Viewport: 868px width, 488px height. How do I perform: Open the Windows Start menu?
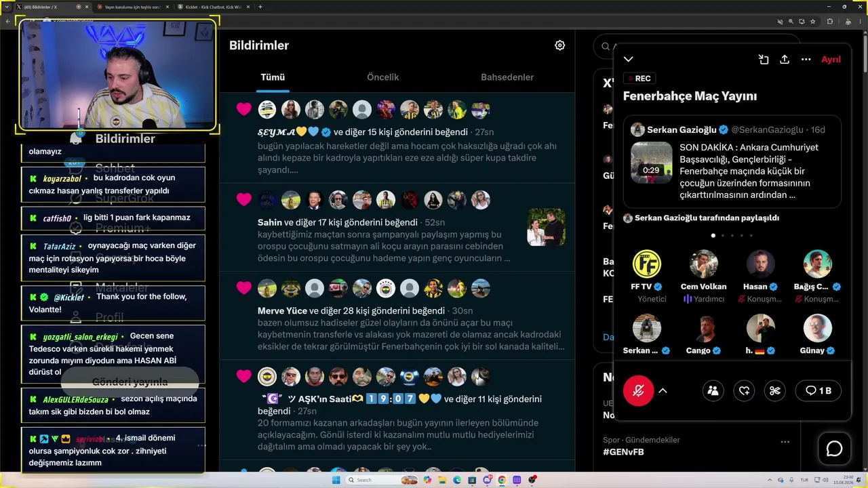click(336, 480)
